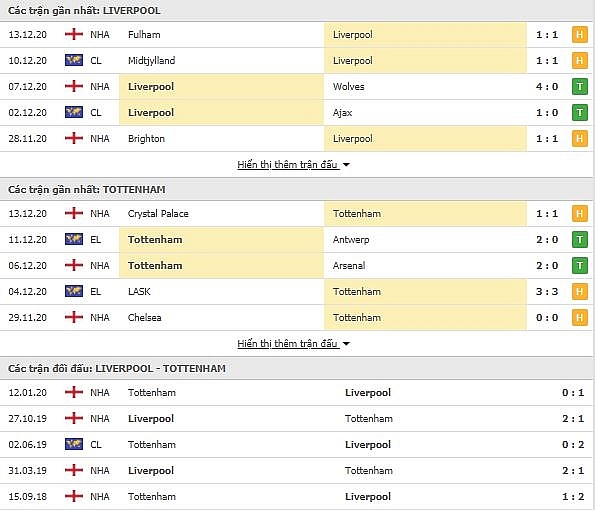Select the 'Các trận gần nhất: TOTTENHAM' header
This screenshot has height=510, width=595.
click(87, 189)
